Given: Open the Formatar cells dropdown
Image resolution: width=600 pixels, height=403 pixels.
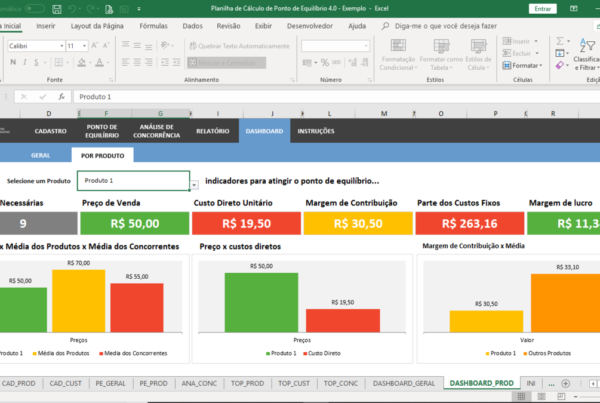Looking at the screenshot, I should pyautogui.click(x=522, y=65).
